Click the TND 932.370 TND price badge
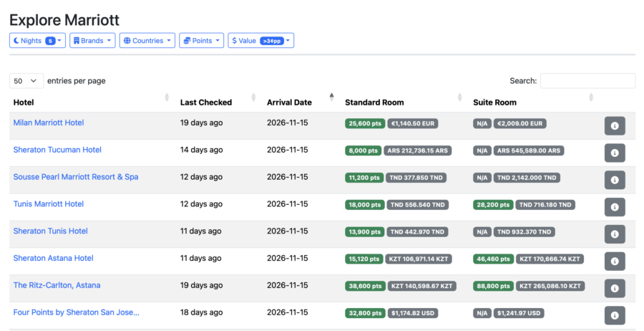 tap(524, 232)
